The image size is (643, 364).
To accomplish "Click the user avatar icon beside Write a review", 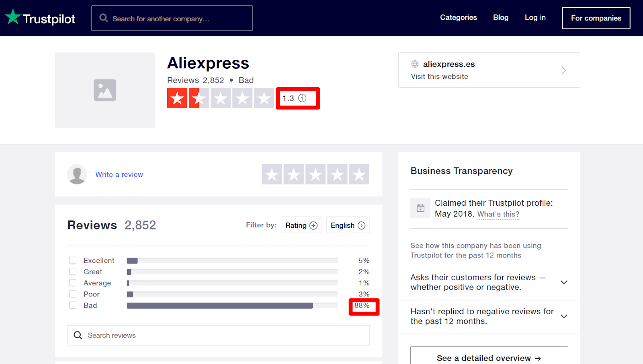I will coord(77,174).
